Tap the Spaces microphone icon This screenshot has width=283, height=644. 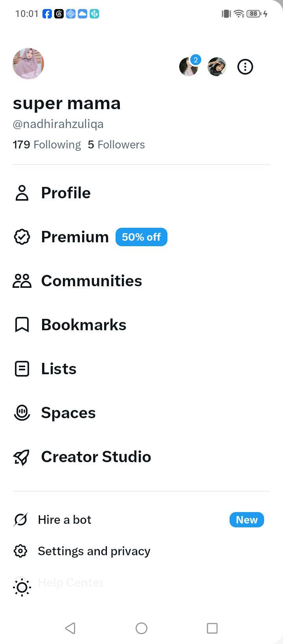[x=22, y=413]
